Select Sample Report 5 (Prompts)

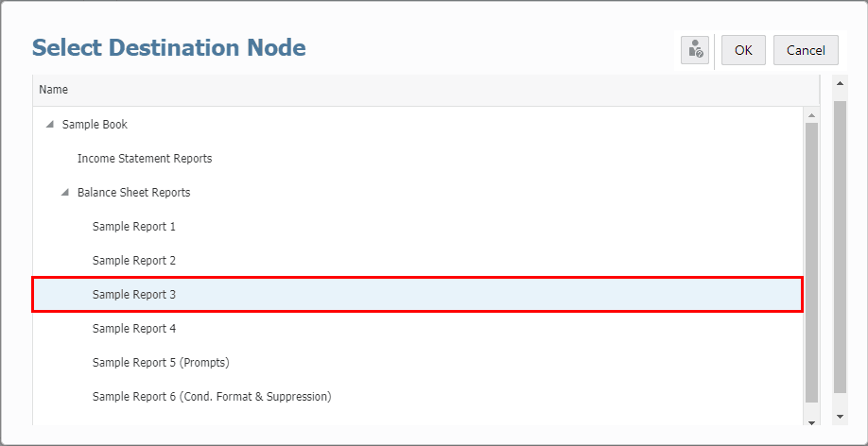coord(161,363)
